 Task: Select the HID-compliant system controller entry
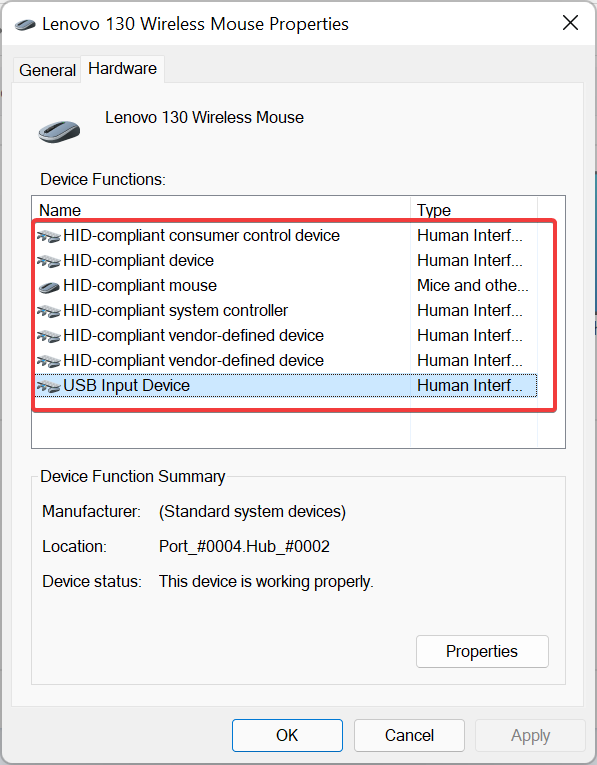(x=286, y=310)
